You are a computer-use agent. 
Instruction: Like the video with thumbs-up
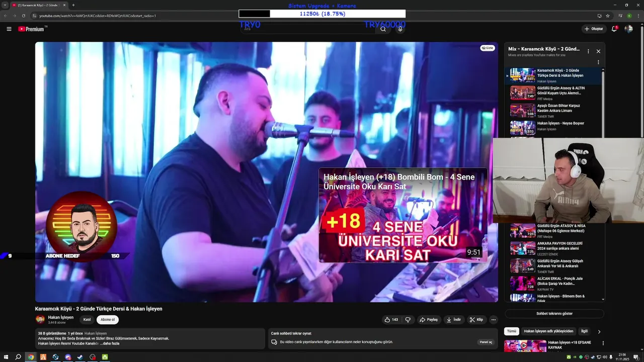point(391,320)
